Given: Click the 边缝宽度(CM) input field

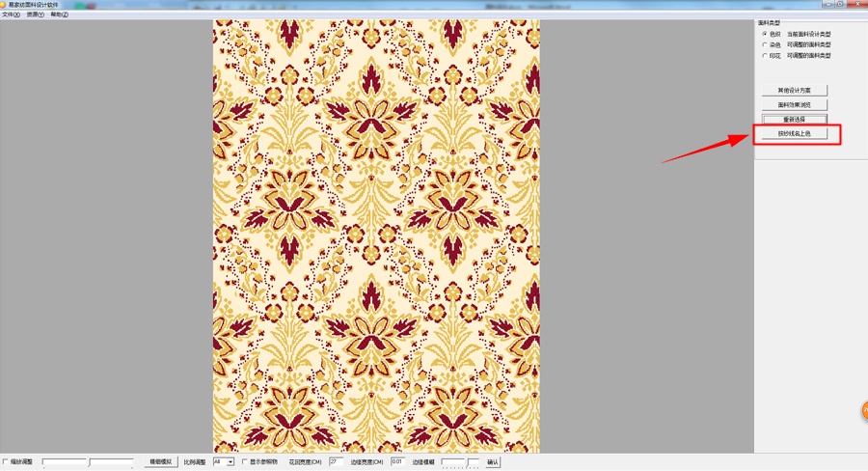Looking at the screenshot, I should 397,461.
